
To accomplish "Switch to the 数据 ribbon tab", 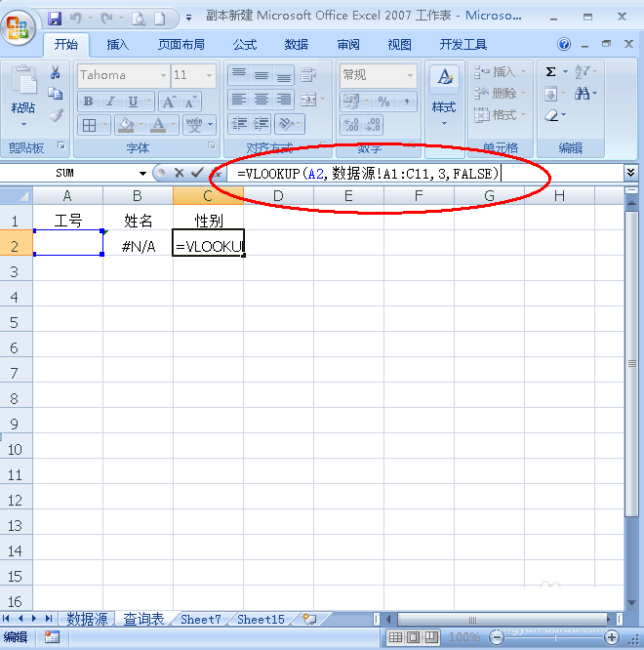I will 297,44.
